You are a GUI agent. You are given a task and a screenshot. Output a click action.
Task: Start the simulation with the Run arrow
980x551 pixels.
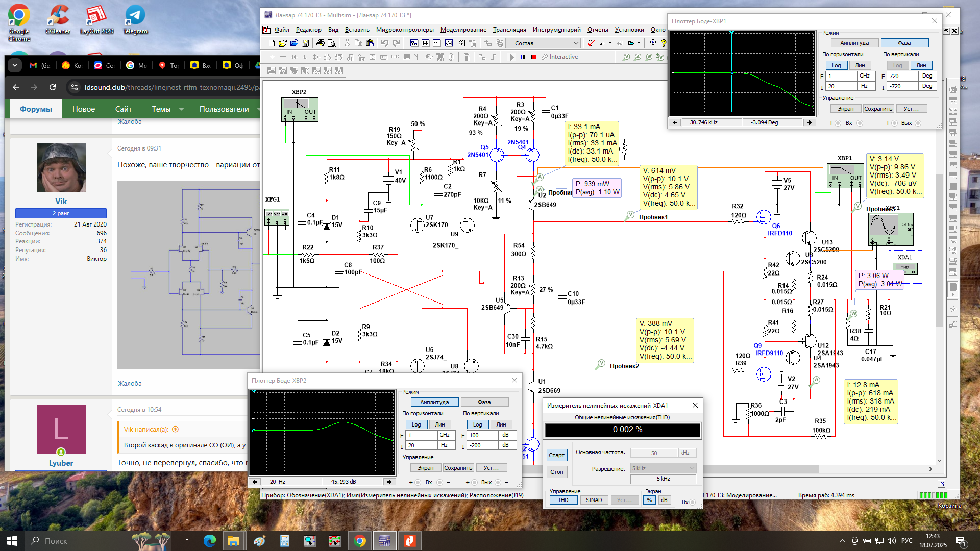pyautogui.click(x=512, y=57)
